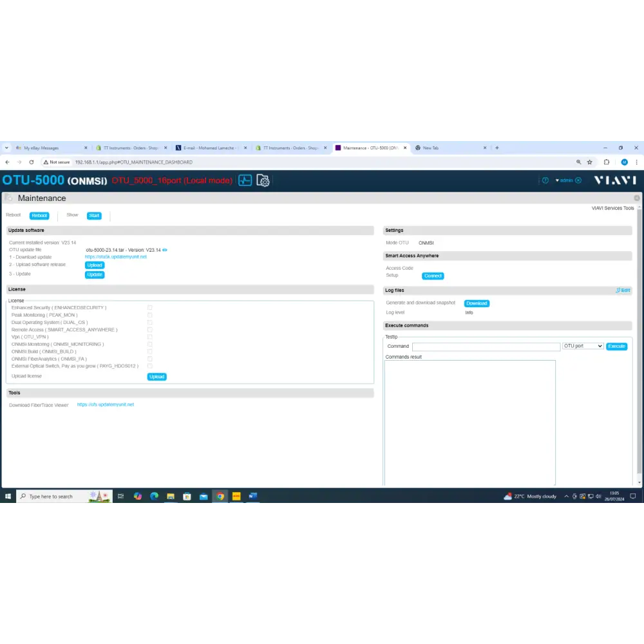Click the Start button next to Show
This screenshot has width=644, height=644.
pos(94,216)
